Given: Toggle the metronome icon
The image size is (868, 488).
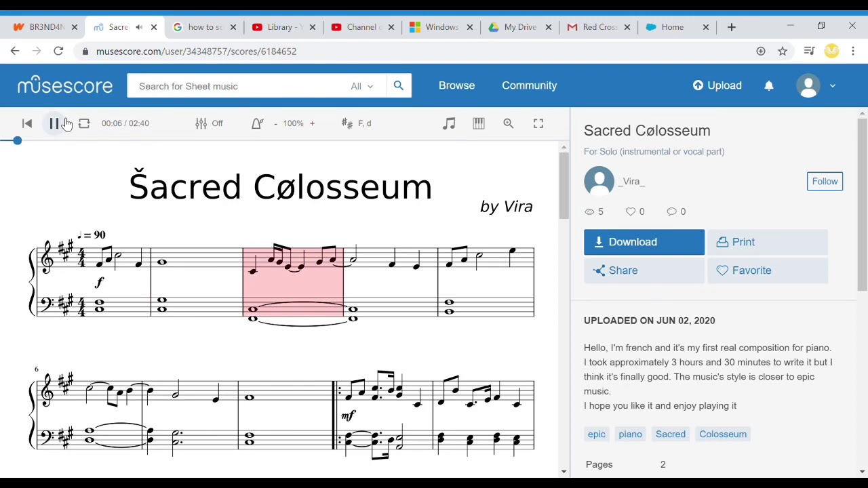Looking at the screenshot, I should pyautogui.click(x=258, y=123).
